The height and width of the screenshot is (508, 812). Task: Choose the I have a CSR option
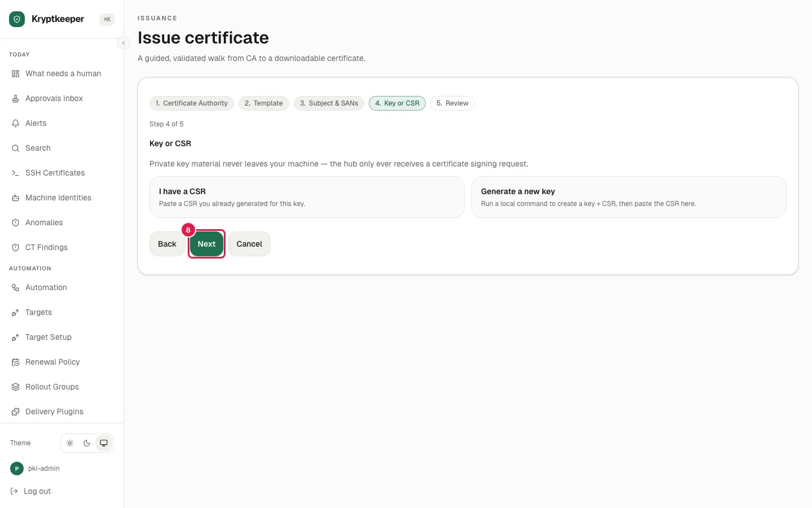(307, 197)
